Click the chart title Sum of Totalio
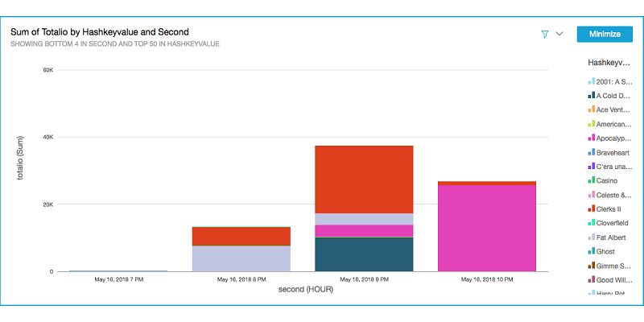644x322 pixels. [x=99, y=31]
